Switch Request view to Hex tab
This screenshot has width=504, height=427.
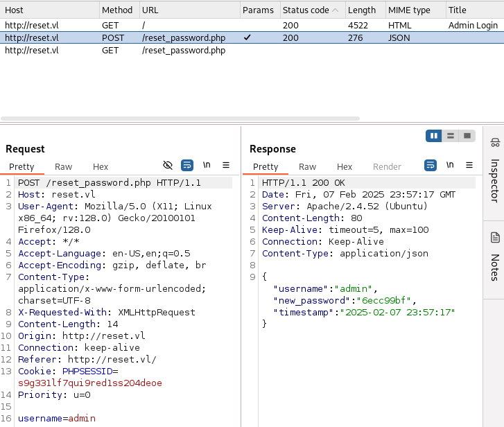101,167
